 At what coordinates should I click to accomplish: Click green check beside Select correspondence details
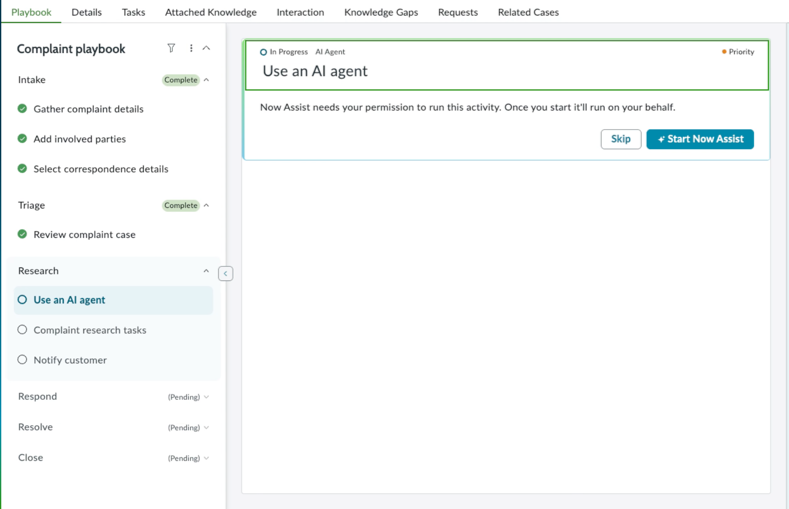pos(22,168)
